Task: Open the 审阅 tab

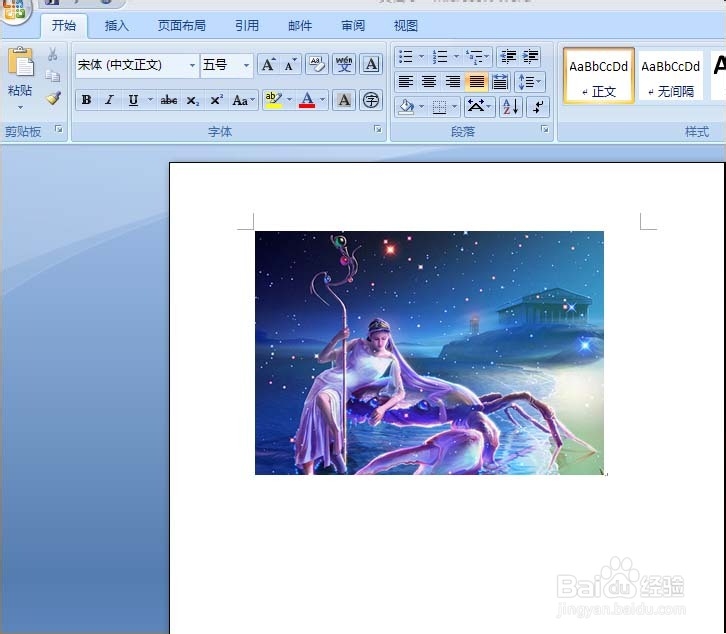Action: [353, 25]
